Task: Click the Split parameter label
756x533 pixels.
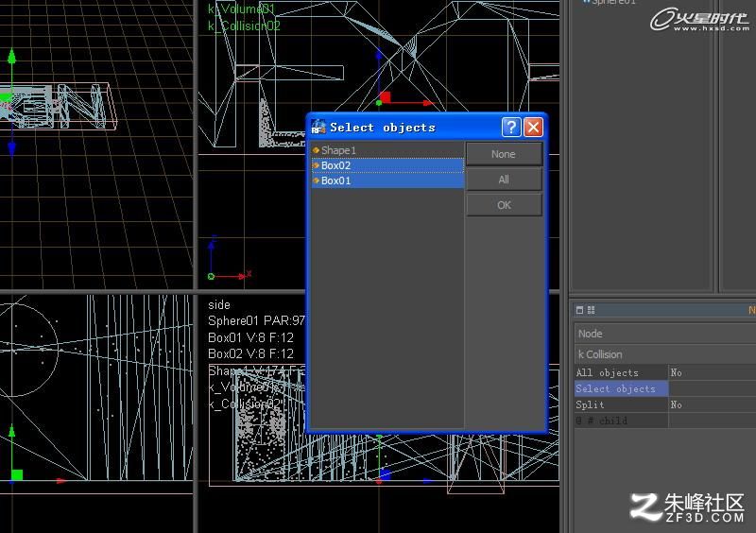Action: (590, 404)
